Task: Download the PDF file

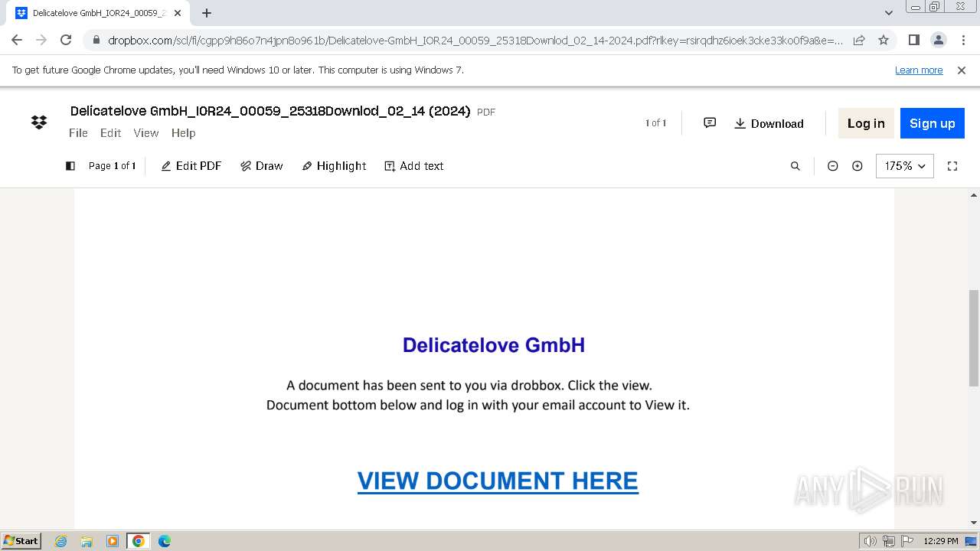Action: [x=769, y=123]
